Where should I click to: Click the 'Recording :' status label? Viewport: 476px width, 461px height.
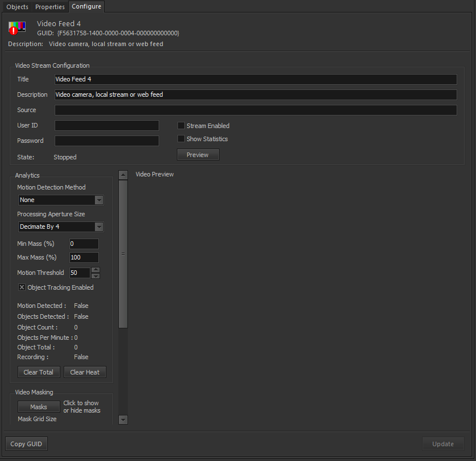point(33,357)
